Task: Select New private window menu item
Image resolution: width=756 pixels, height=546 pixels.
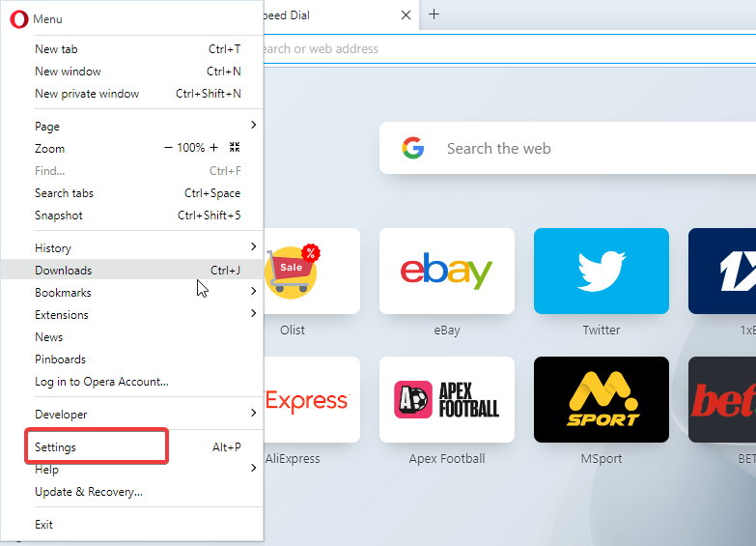Action: [x=132, y=94]
